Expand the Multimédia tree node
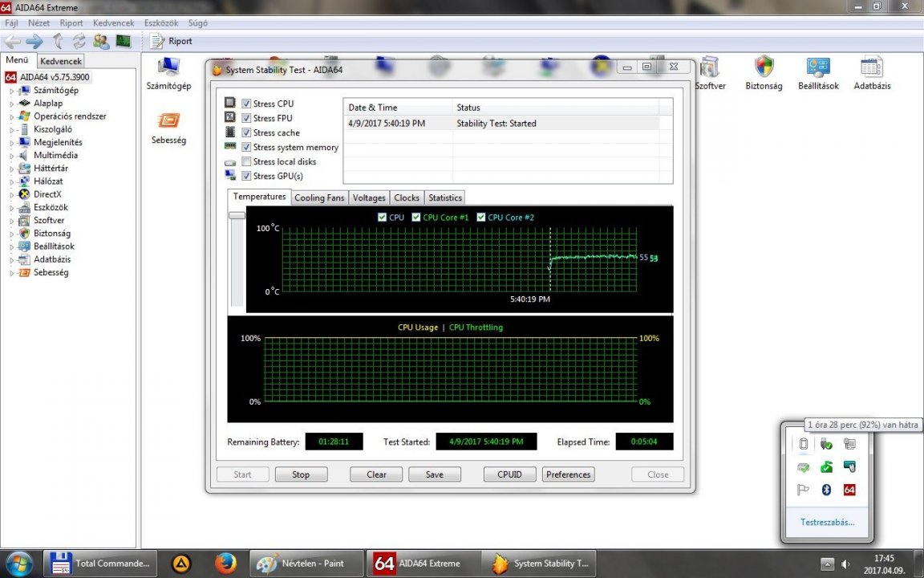The height and width of the screenshot is (578, 924). 11,156
